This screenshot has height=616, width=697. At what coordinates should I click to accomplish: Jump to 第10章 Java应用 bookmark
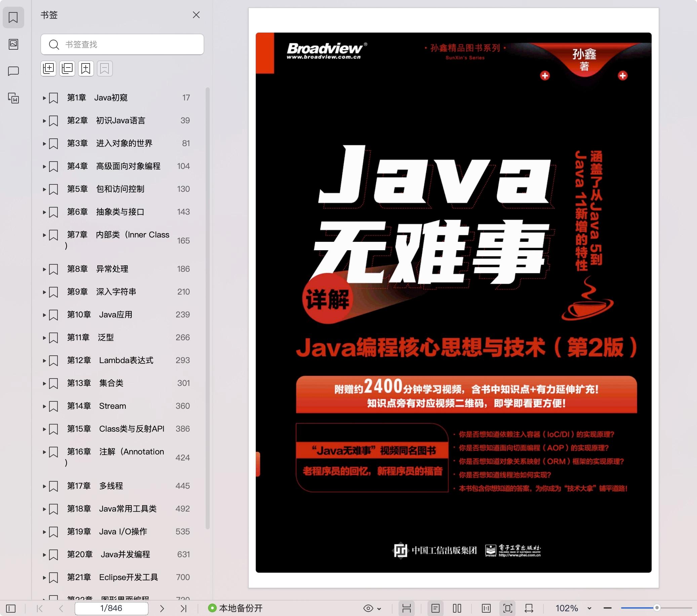tap(99, 315)
